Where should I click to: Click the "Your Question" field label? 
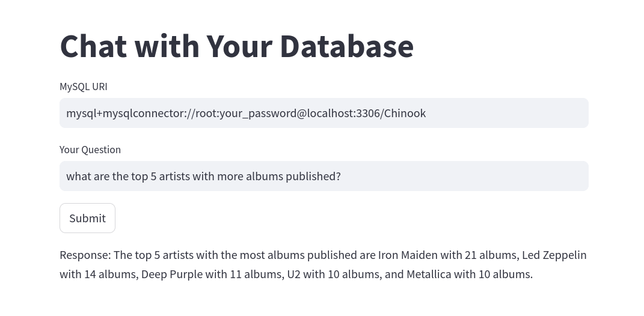click(90, 150)
